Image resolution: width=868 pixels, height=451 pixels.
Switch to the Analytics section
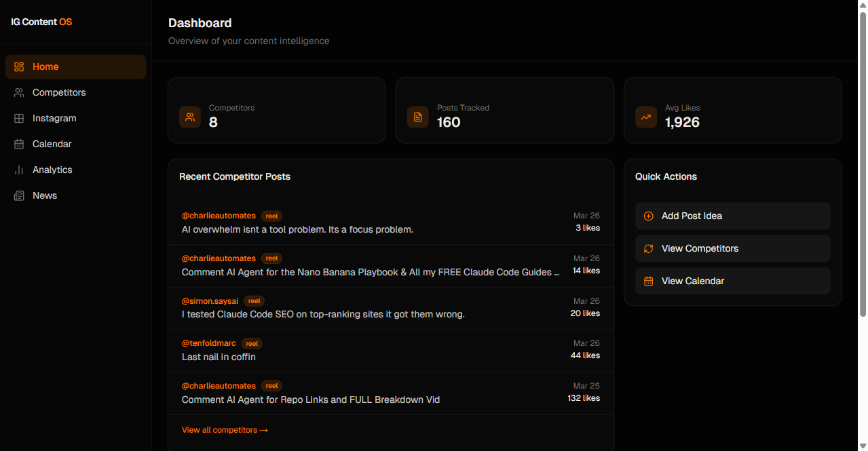pos(75,170)
